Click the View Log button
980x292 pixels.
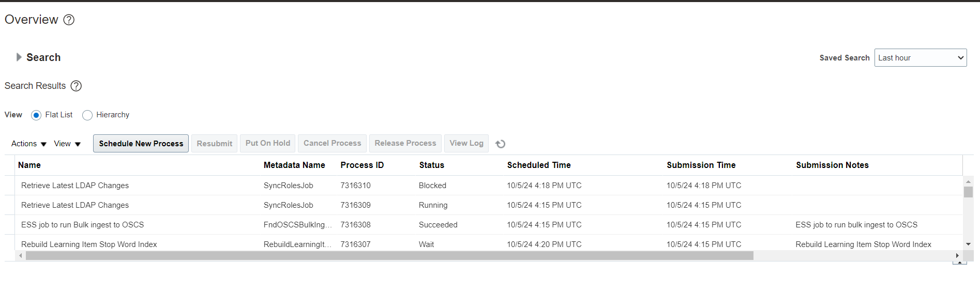(x=466, y=143)
